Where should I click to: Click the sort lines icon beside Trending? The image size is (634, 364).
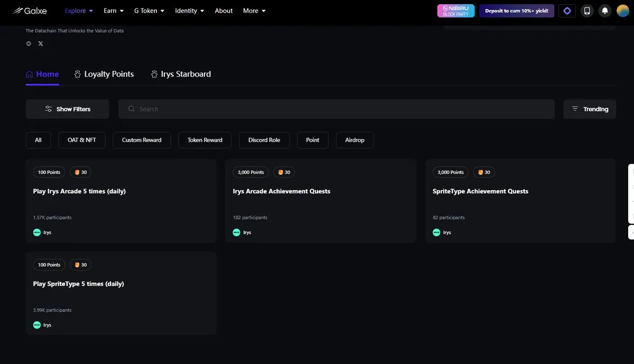[575, 109]
